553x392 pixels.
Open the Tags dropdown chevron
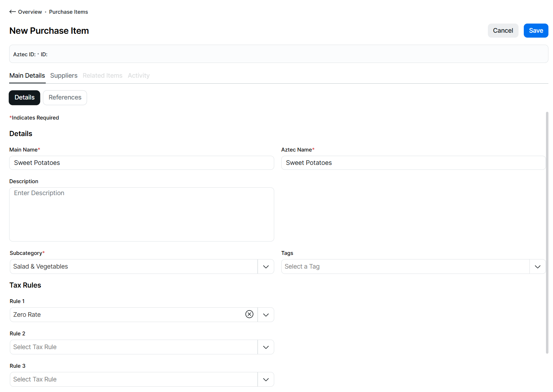click(537, 266)
